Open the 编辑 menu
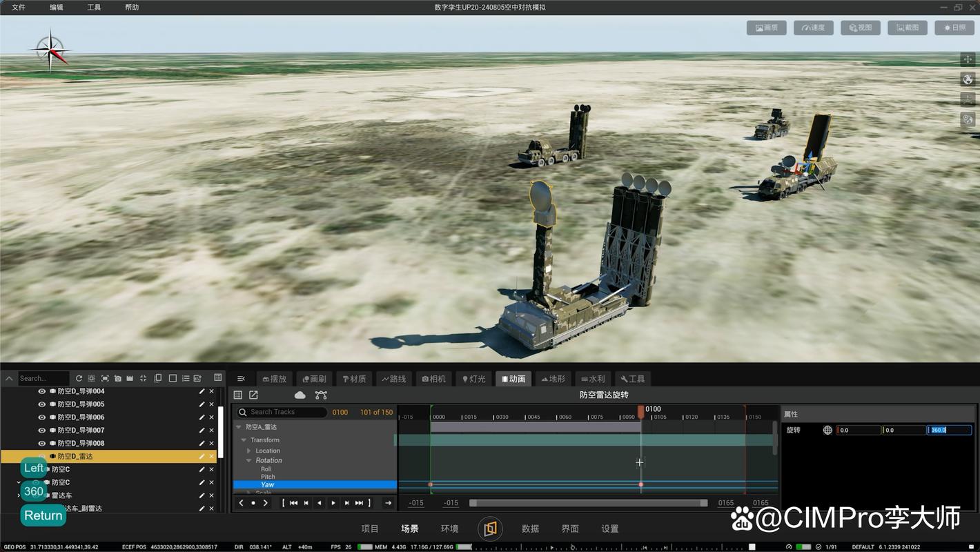Viewport: 980px width, 552px height. click(57, 7)
